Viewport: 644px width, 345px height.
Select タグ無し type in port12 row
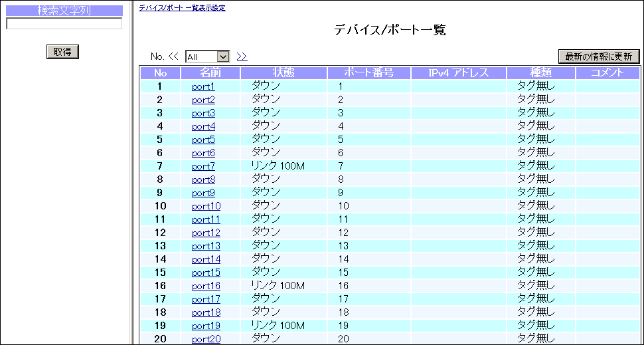536,233
